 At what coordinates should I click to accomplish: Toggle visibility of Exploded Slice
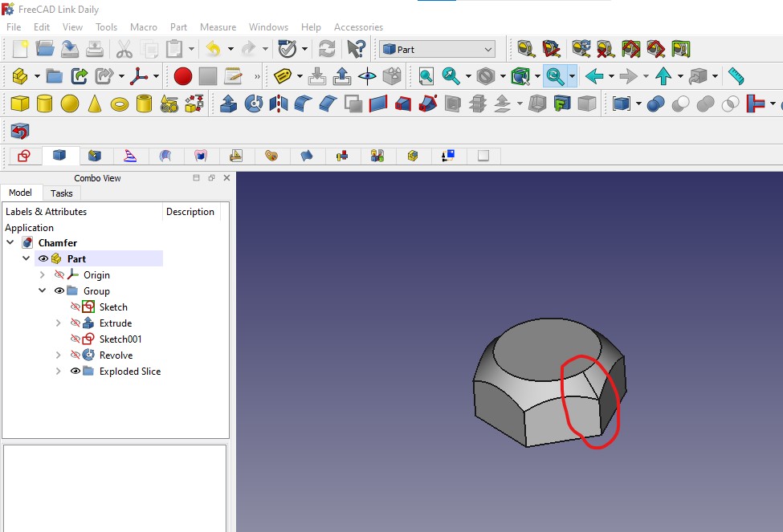point(75,371)
